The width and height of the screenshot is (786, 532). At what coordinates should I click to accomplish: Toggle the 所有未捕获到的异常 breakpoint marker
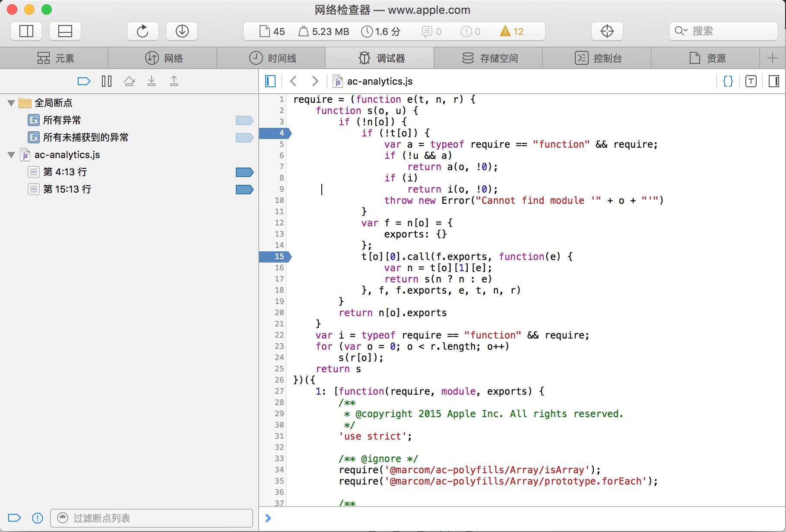244,138
